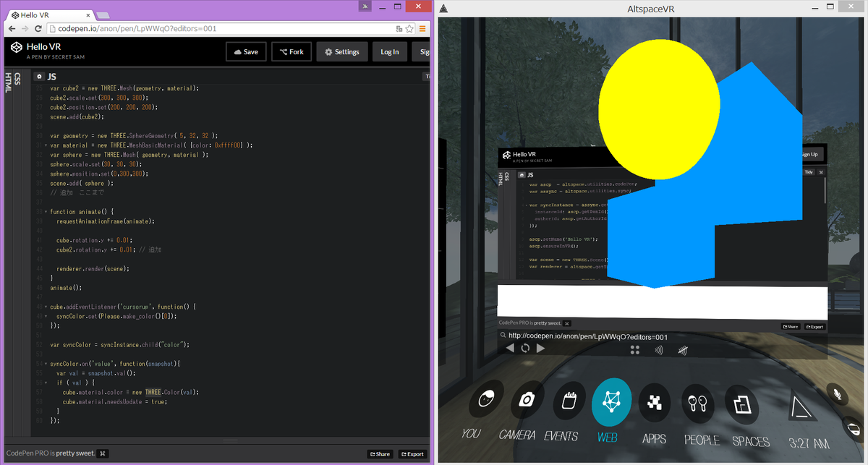868x465 pixels.
Task: Click the CodePen logo beside Hello VR
Action: click(x=17, y=48)
